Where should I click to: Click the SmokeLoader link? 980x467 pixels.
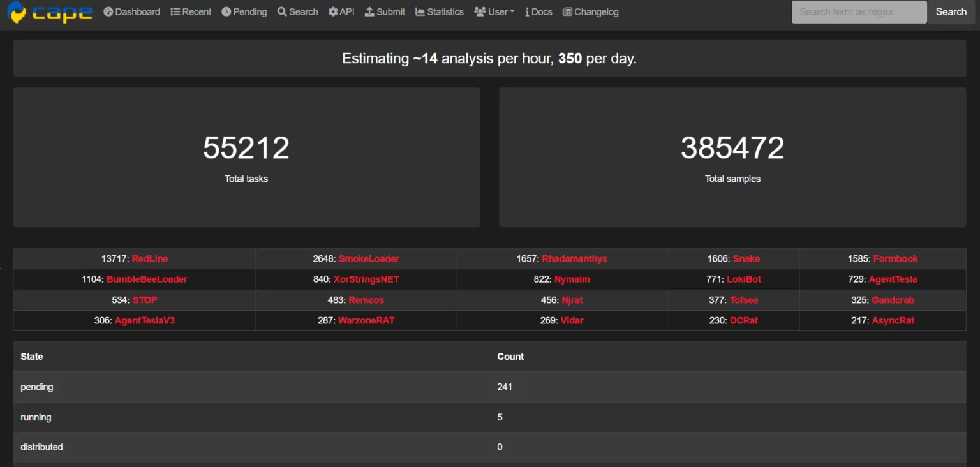369,258
